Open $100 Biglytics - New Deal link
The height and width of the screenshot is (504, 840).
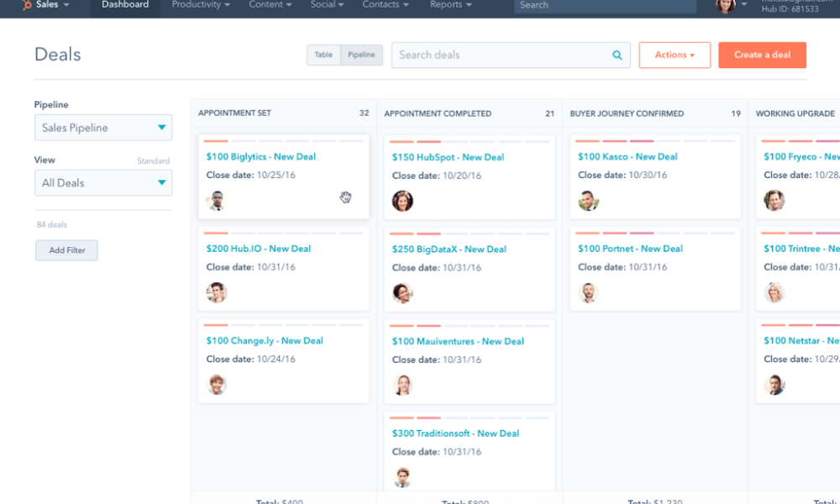(x=261, y=157)
